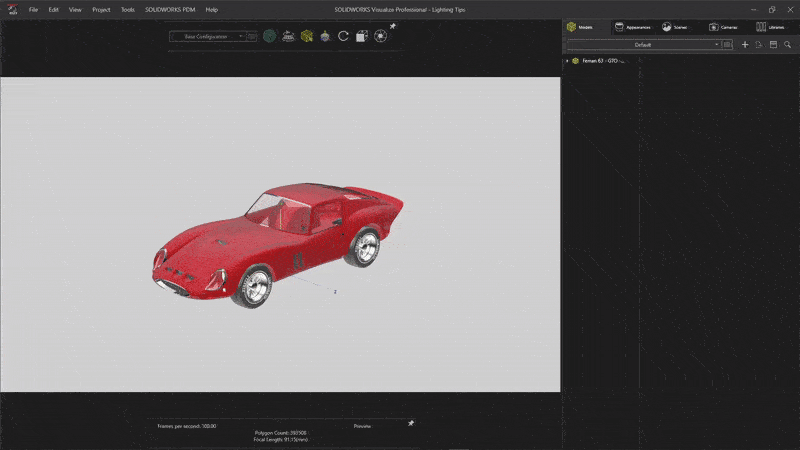
Task: Click the output tools cube icon
Action: [x=362, y=36]
